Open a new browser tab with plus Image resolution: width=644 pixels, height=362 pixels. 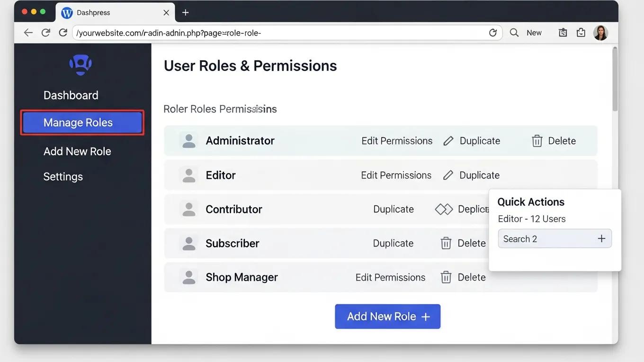pos(186,13)
